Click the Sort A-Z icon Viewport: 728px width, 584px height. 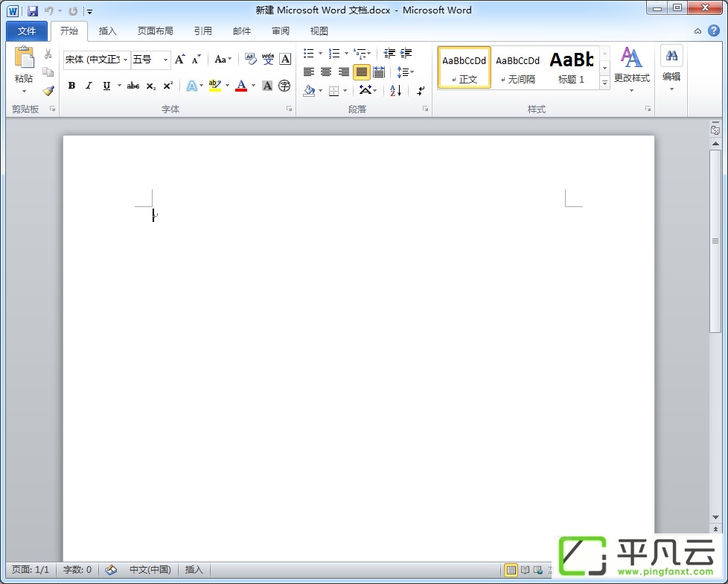click(x=395, y=91)
